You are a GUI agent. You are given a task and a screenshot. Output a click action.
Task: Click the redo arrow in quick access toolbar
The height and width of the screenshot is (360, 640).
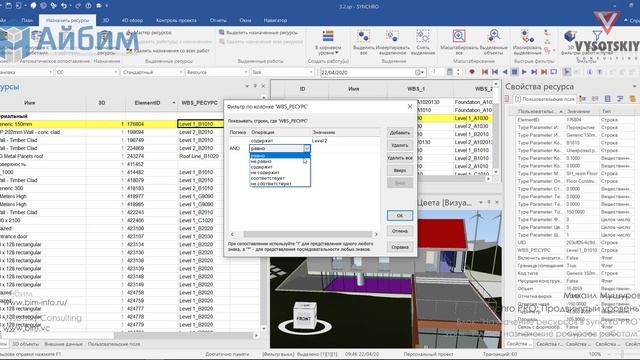78,6
